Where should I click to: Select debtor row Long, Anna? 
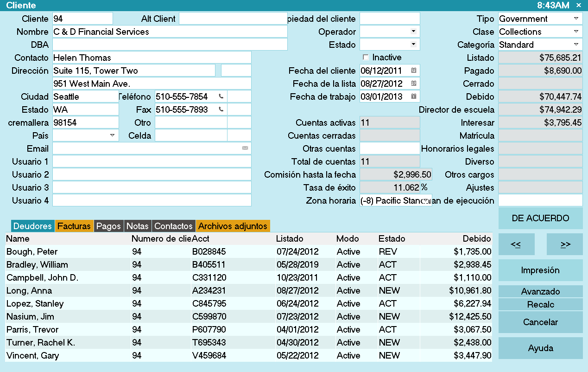(249, 290)
